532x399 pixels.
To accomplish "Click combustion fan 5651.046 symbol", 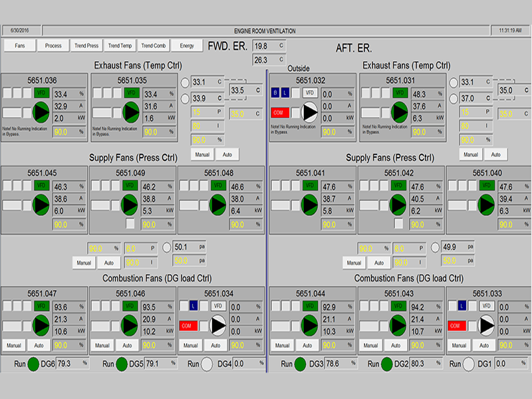I will click(x=129, y=325).
